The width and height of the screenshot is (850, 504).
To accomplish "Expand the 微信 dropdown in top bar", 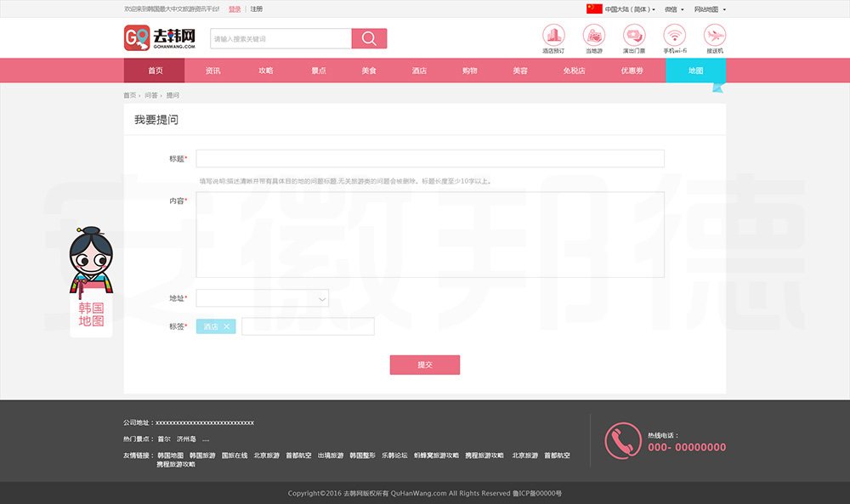I will 676,9.
